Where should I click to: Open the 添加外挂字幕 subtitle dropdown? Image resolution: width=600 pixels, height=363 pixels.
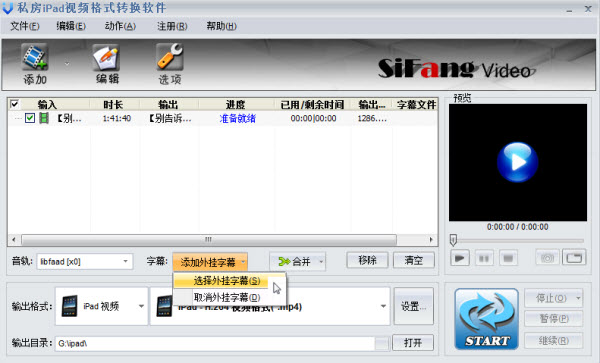click(210, 262)
